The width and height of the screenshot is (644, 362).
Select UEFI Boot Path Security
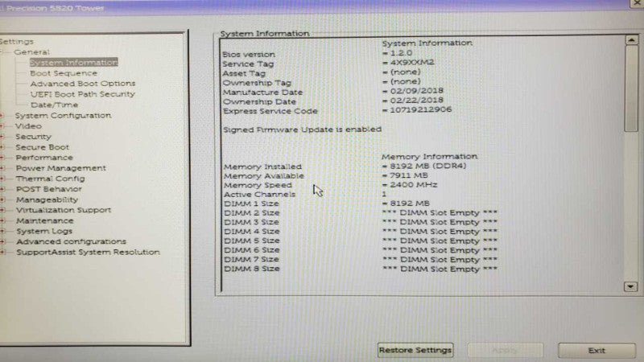pyautogui.click(x=83, y=94)
